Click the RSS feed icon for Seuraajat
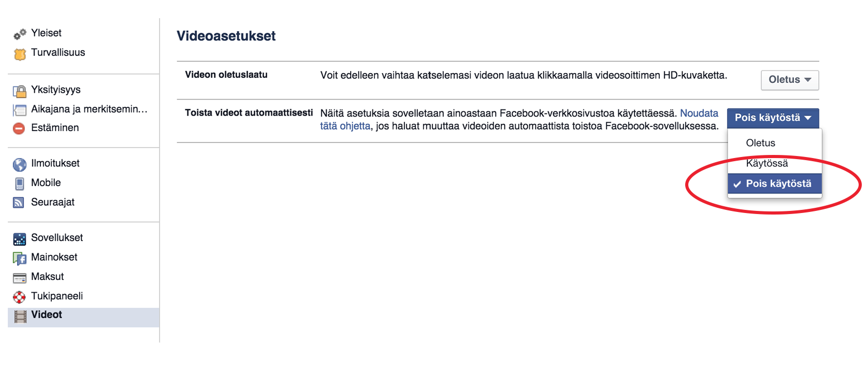The height and width of the screenshot is (370, 868). coord(19,203)
